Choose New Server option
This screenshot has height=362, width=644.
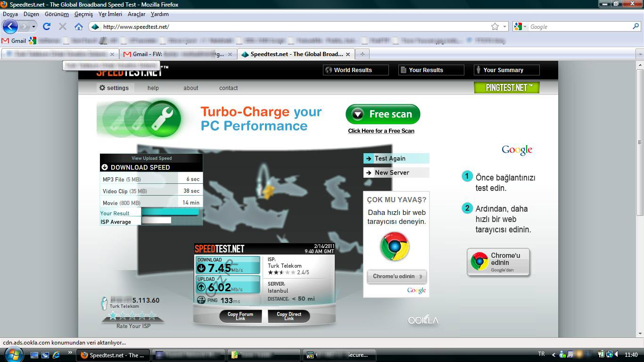tap(396, 173)
